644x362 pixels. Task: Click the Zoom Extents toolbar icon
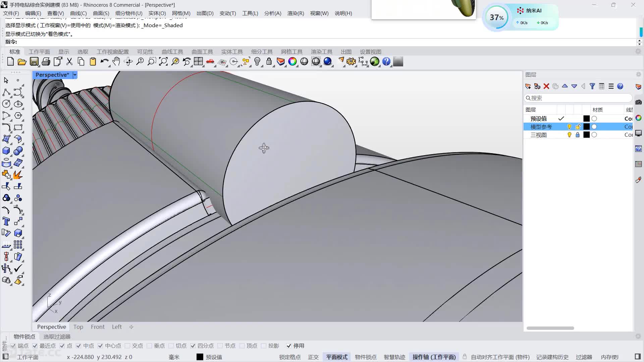163,62
